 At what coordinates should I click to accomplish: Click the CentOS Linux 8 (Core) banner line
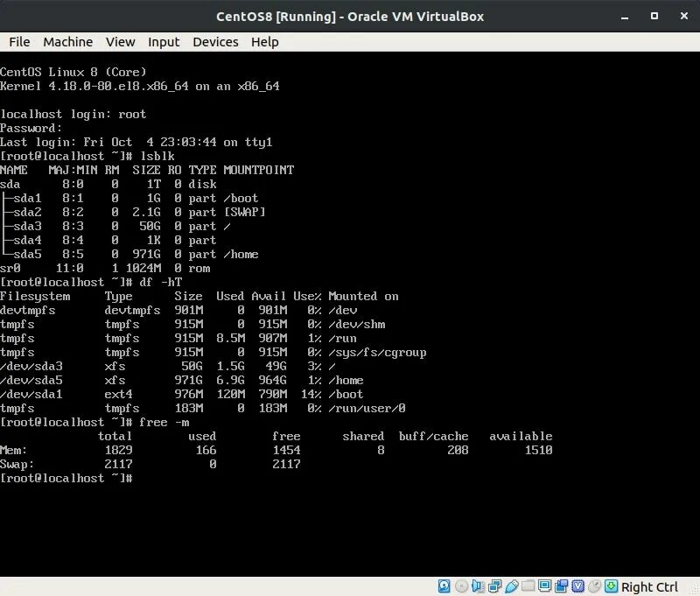73,72
